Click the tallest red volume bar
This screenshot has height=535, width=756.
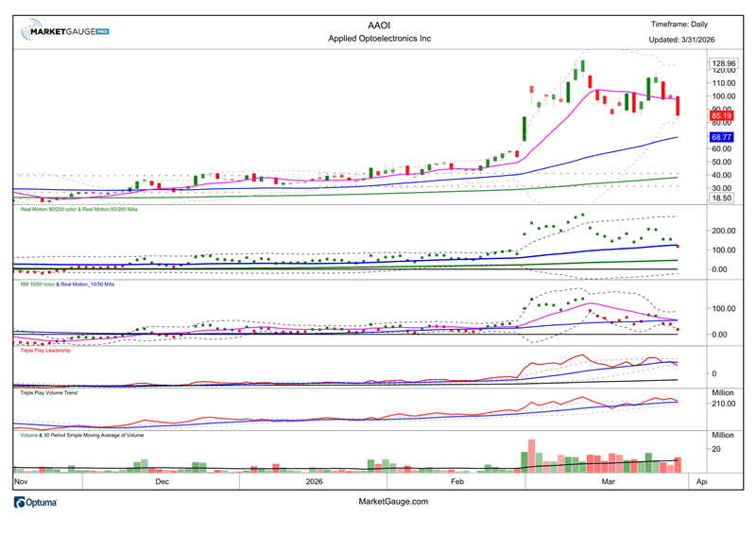click(x=532, y=455)
